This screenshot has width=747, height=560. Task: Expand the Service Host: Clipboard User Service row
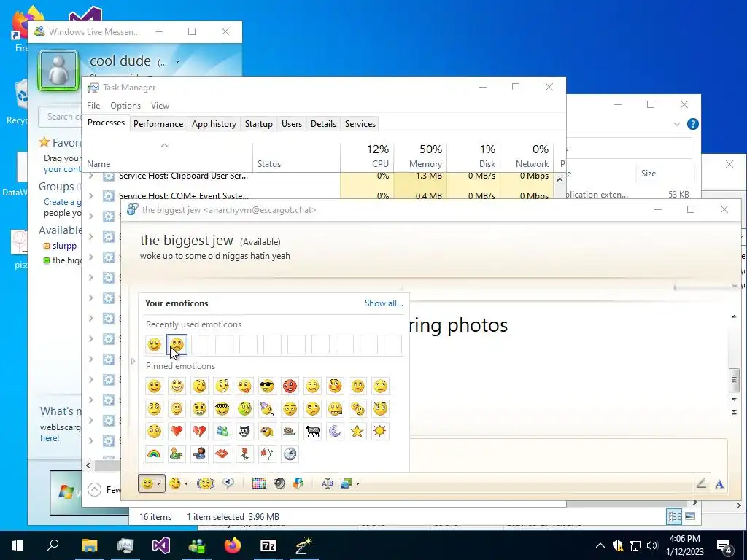(91, 176)
